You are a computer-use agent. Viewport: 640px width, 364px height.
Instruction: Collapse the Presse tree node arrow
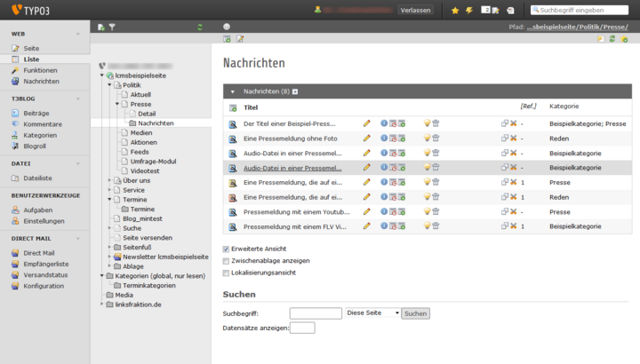[117, 104]
